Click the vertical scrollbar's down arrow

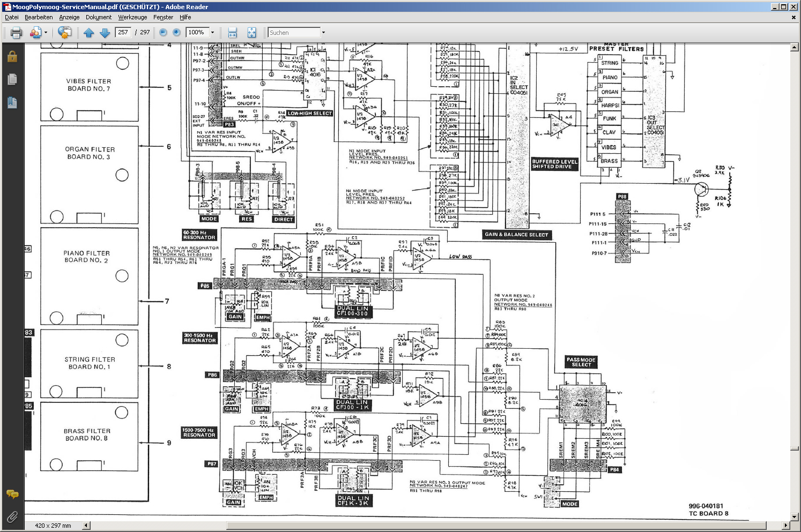point(795,517)
